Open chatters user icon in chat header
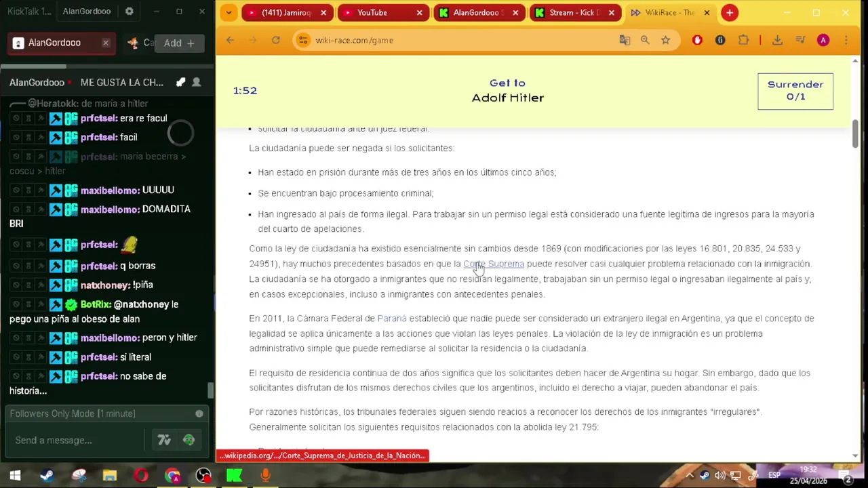Image resolution: width=868 pixels, height=488 pixels. [196, 82]
